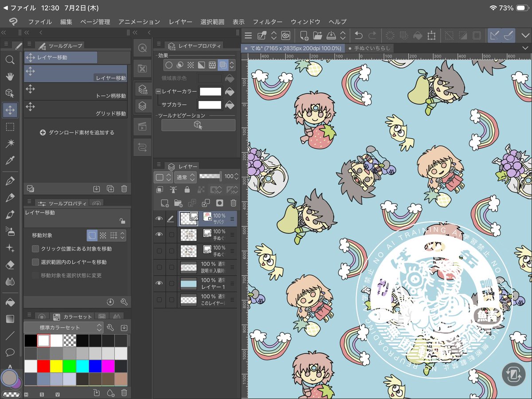The width and height of the screenshot is (532, 399).
Task: Open Clip Studio spiral icon in command bar
Action: coord(286,36)
